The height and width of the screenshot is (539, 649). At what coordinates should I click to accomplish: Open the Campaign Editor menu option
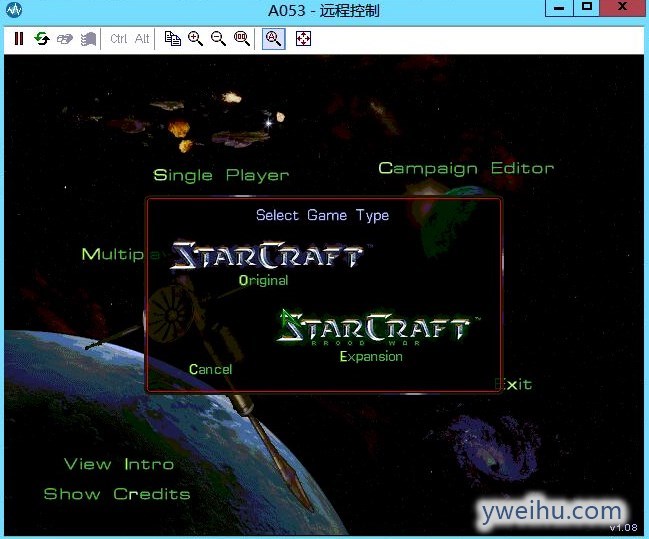point(466,169)
